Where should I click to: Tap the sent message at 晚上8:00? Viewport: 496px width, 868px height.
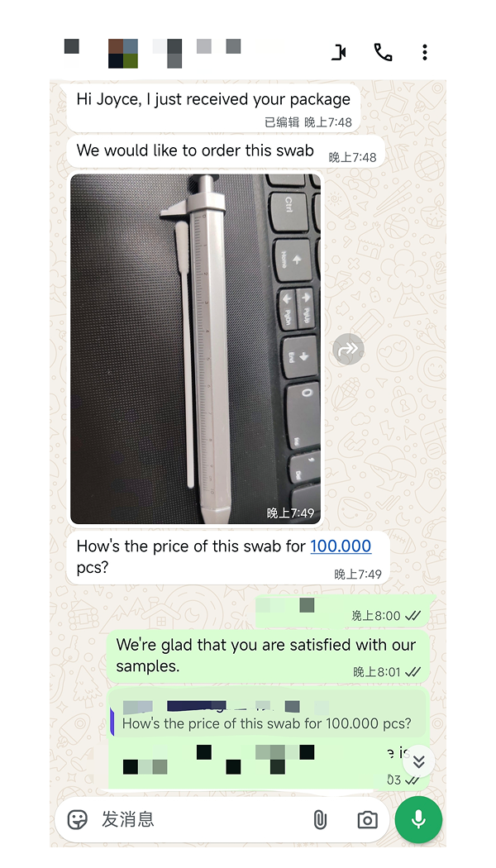343,611
